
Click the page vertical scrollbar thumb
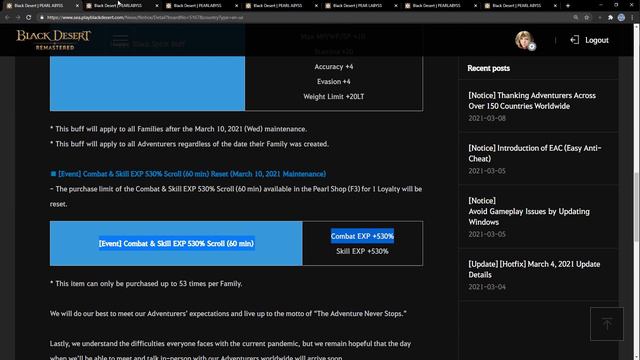636,207
